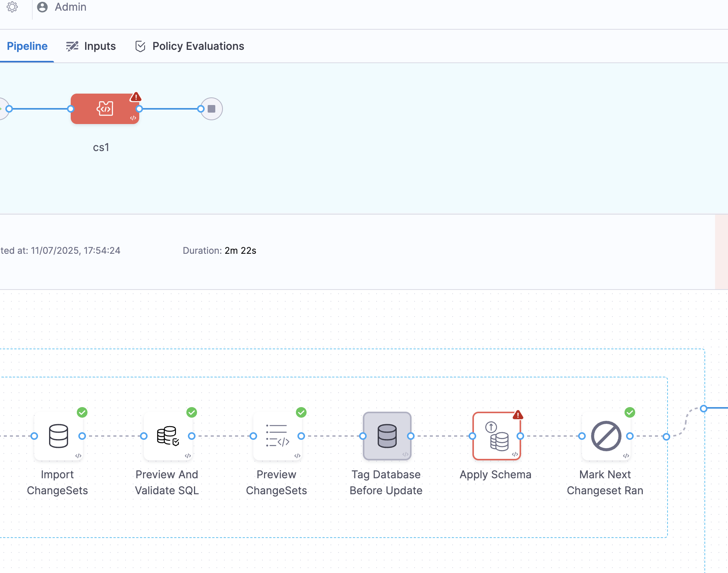
Task: Click the success badge on Mark Next Changeset Ran
Action: (629, 412)
